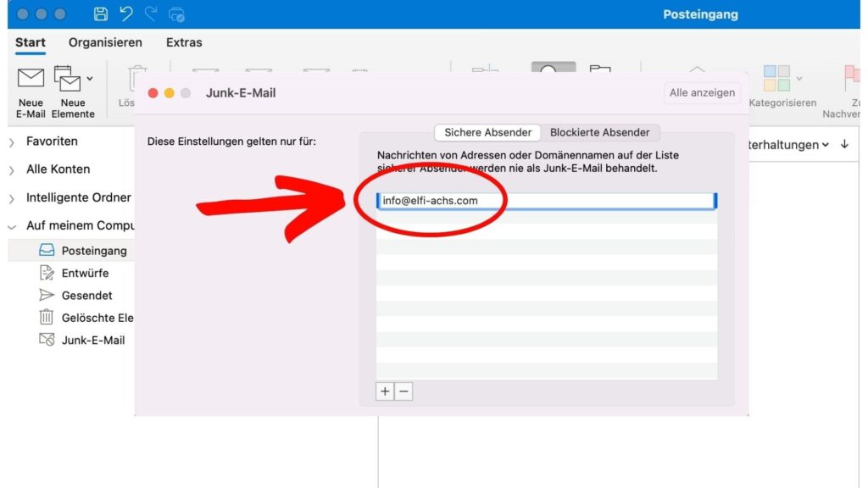Select the Junk-E-Mail folder in sidebar
Screen dimensions: 868x488
(x=92, y=340)
